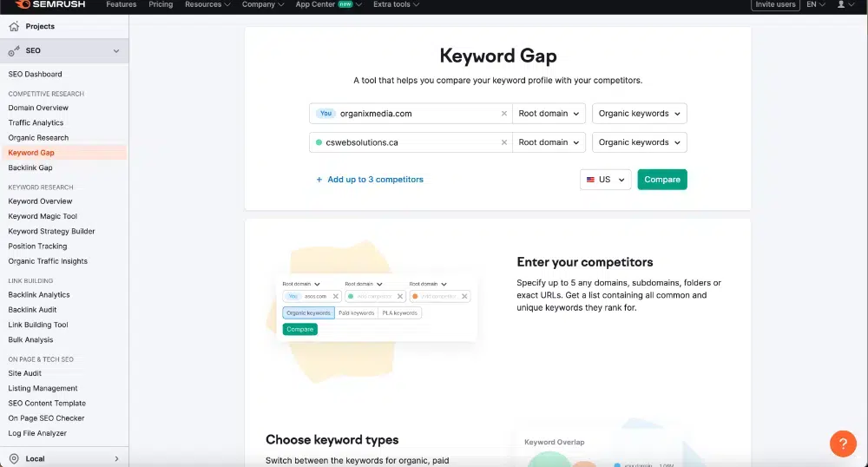
Task: Open the Company menu
Action: (x=263, y=4)
